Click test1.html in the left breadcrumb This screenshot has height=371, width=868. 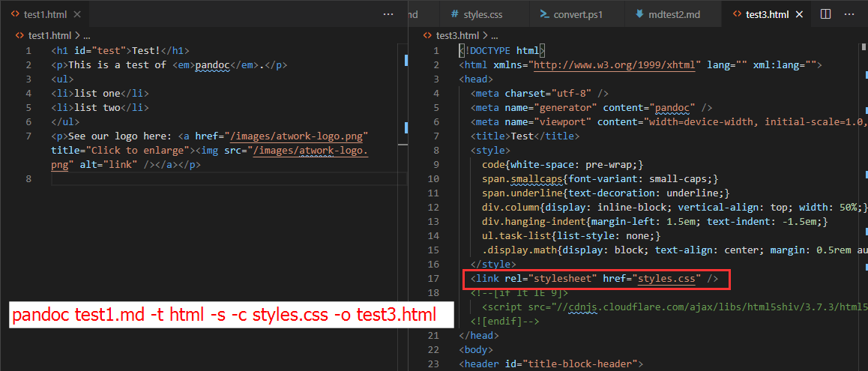pos(49,35)
